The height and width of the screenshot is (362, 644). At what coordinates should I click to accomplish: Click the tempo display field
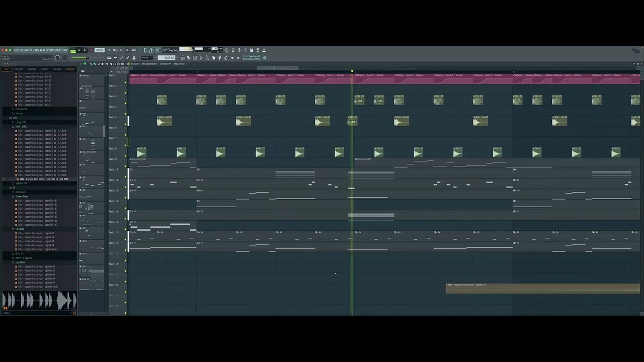(99, 50)
